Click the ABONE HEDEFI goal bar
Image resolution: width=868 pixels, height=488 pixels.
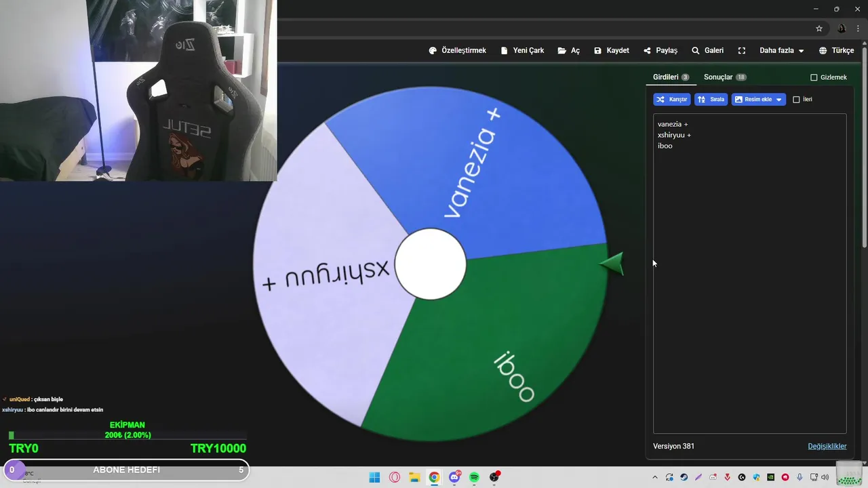pos(127,470)
